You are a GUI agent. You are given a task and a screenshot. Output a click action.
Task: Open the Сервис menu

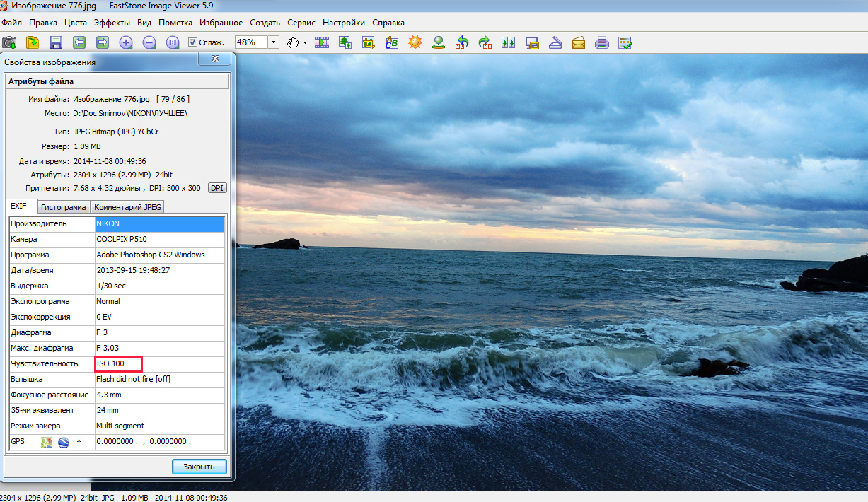[x=301, y=23]
